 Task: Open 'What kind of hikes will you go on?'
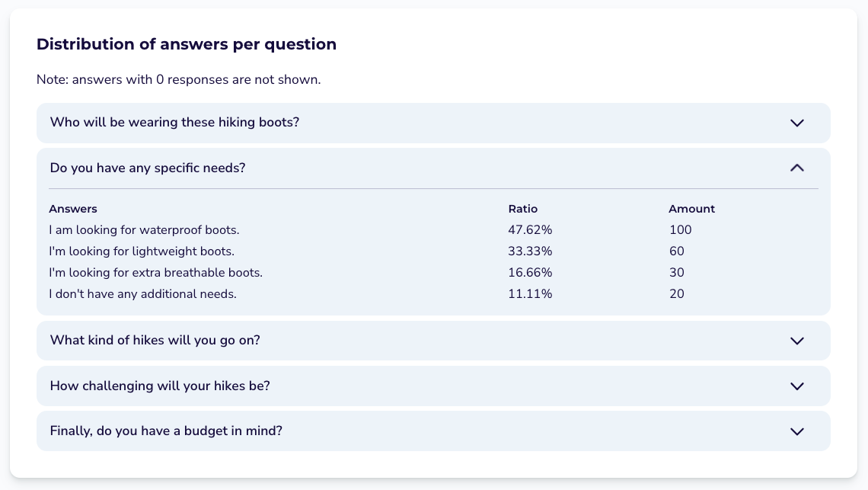tap(433, 341)
